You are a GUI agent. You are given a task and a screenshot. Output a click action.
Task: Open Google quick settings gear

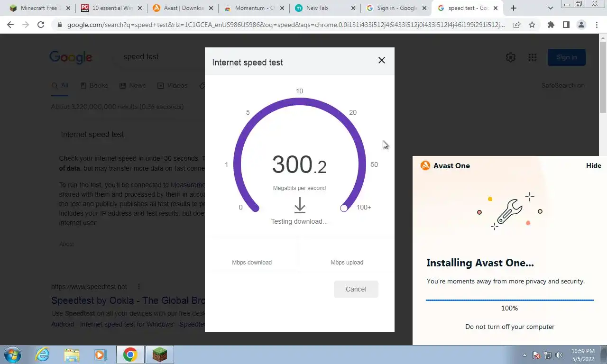[x=511, y=57]
